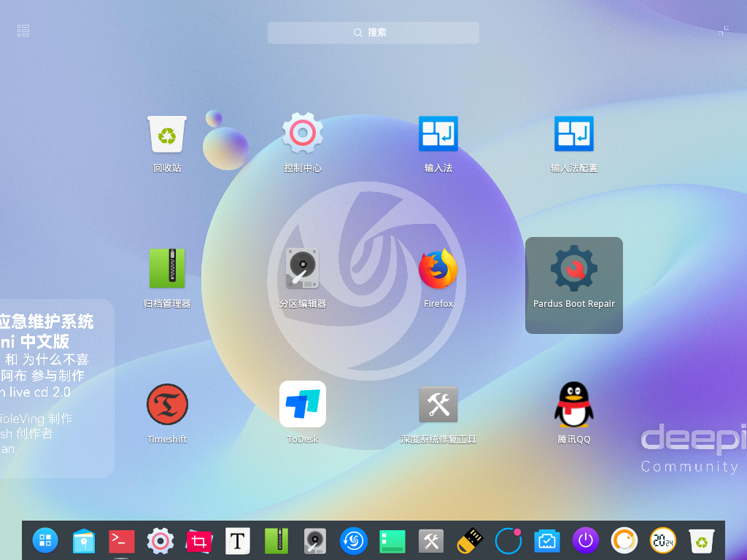Open 腾讯QQ penguin icon
This screenshot has width=747, height=560.
(x=573, y=405)
